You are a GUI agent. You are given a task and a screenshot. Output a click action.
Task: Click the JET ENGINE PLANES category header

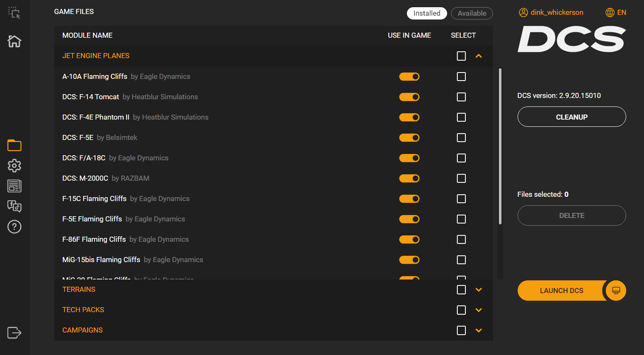96,56
